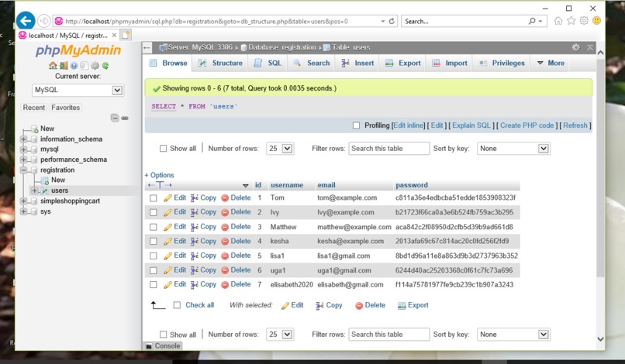Tick the checkbox for Ivy row
The width and height of the screenshot is (625, 364).
pos(153,212)
